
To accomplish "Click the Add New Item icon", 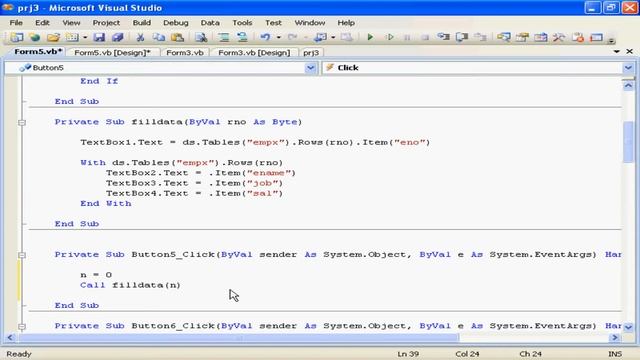I will pyautogui.click(x=72, y=38).
